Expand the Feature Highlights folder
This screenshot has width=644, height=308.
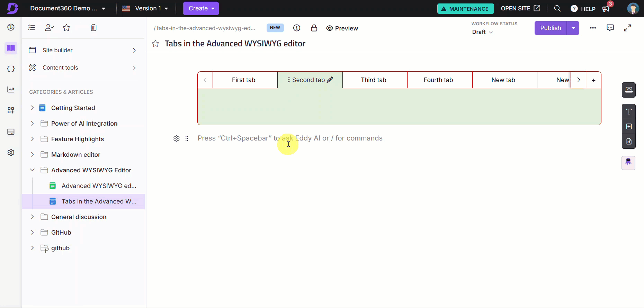[x=32, y=139]
